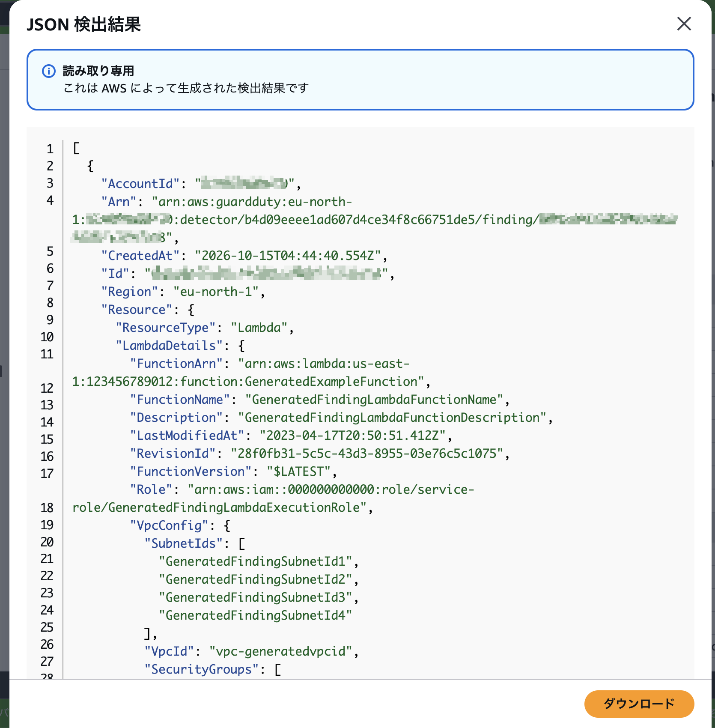Screen dimensions: 715x728
Task: Click the JSON 検出結果 dialog title
Action: tap(84, 24)
